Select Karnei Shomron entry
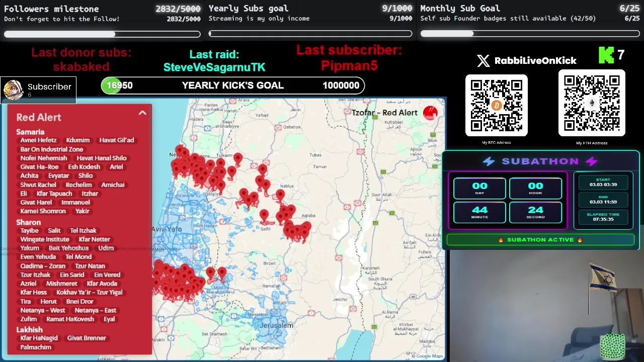This screenshot has height=362, width=644. click(43, 211)
